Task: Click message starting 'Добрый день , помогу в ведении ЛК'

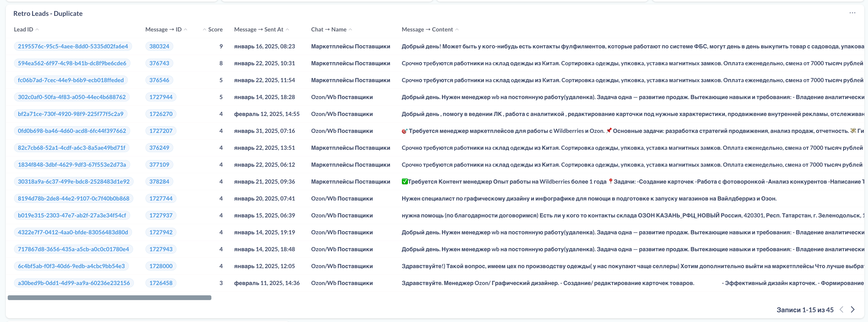Action: pyautogui.click(x=633, y=114)
